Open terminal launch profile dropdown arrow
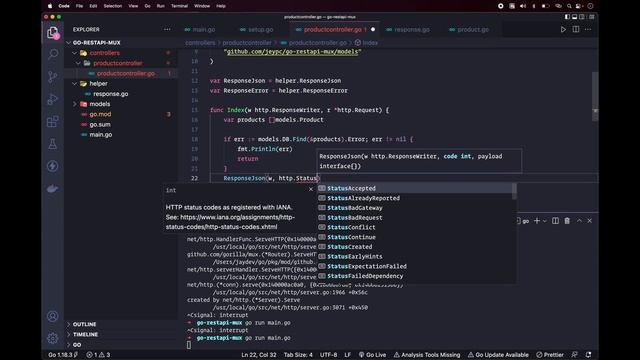Viewport: 640px width, 360px height. click(545, 221)
